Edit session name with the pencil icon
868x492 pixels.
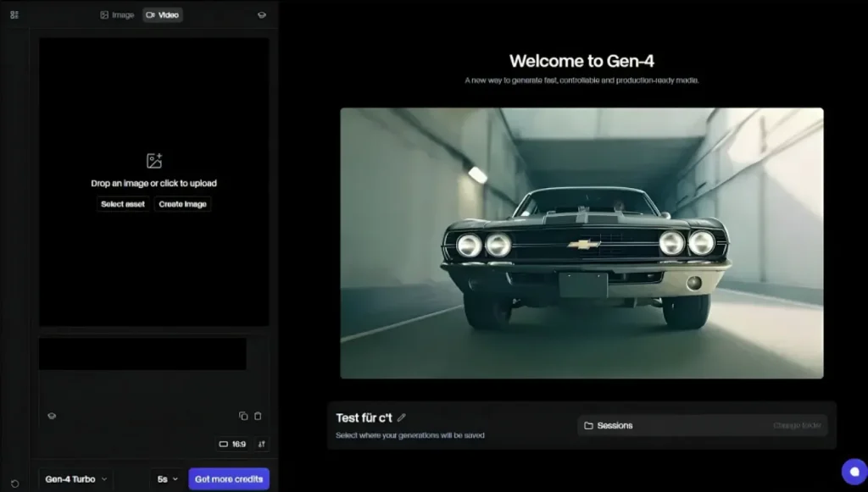tap(401, 417)
